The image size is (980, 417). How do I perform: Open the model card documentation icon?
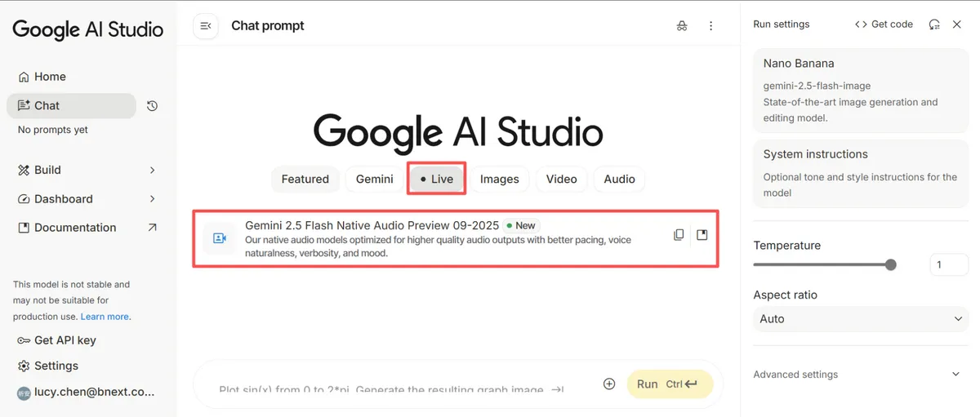coord(702,235)
